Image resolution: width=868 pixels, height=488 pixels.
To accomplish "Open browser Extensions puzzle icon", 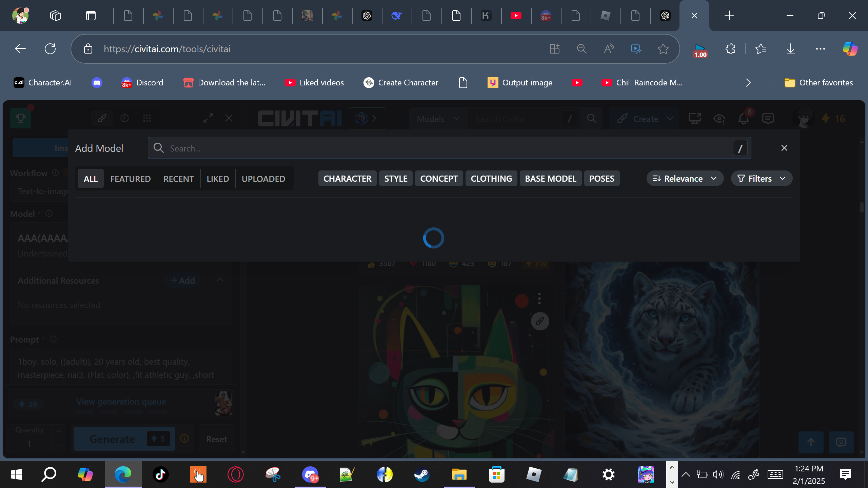I will tap(730, 49).
